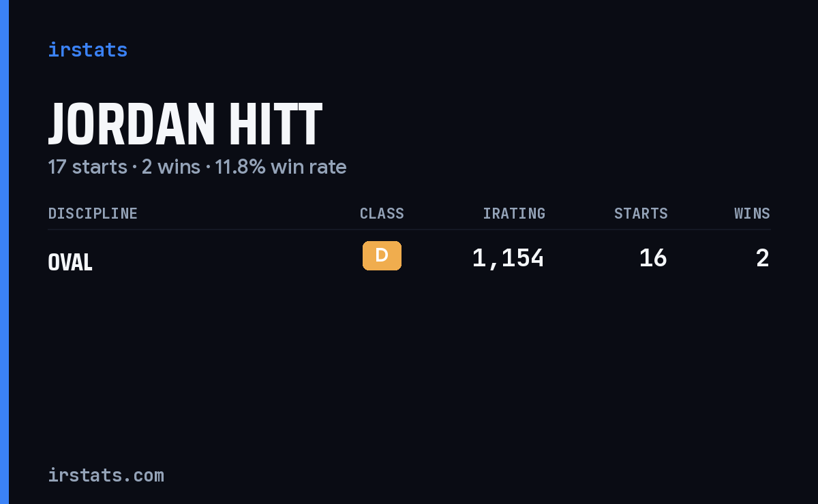Sort by the WINS column header

click(752, 213)
